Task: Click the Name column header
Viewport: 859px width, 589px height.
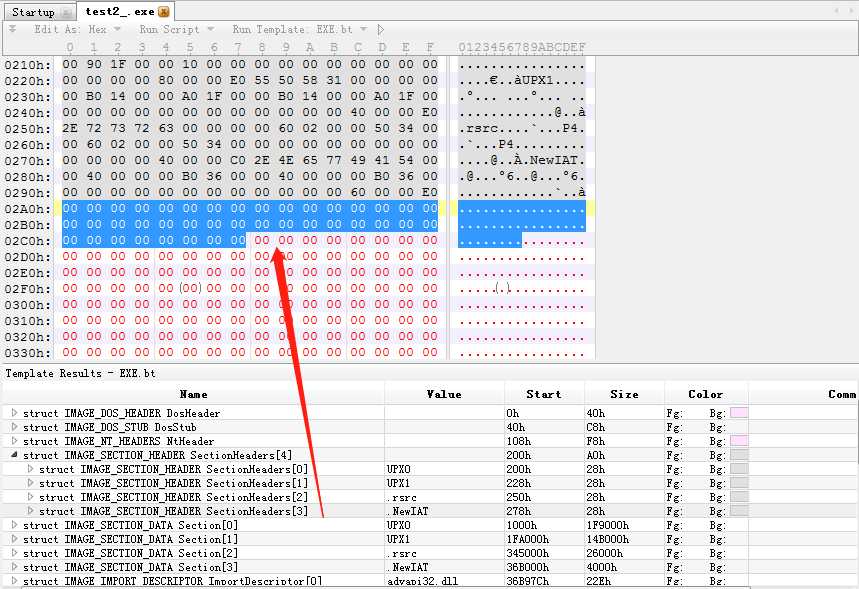Action: tap(193, 394)
